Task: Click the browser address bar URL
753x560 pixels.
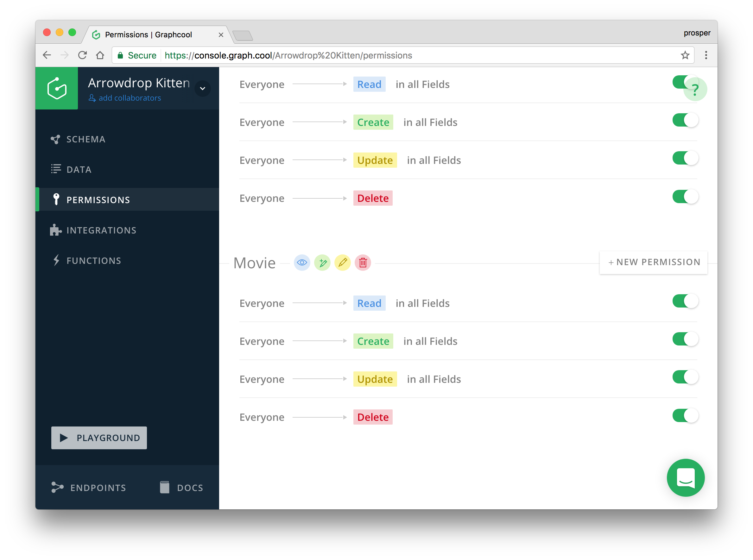Action: (288, 55)
